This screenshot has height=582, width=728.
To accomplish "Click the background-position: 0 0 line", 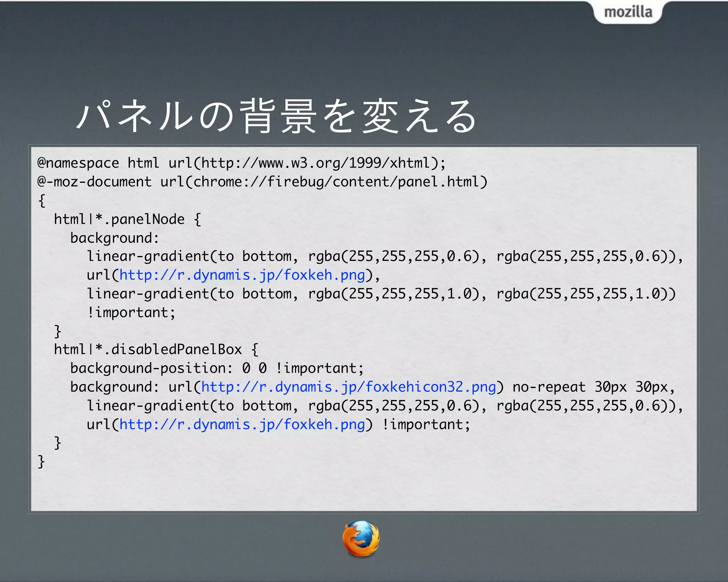I will [217, 368].
